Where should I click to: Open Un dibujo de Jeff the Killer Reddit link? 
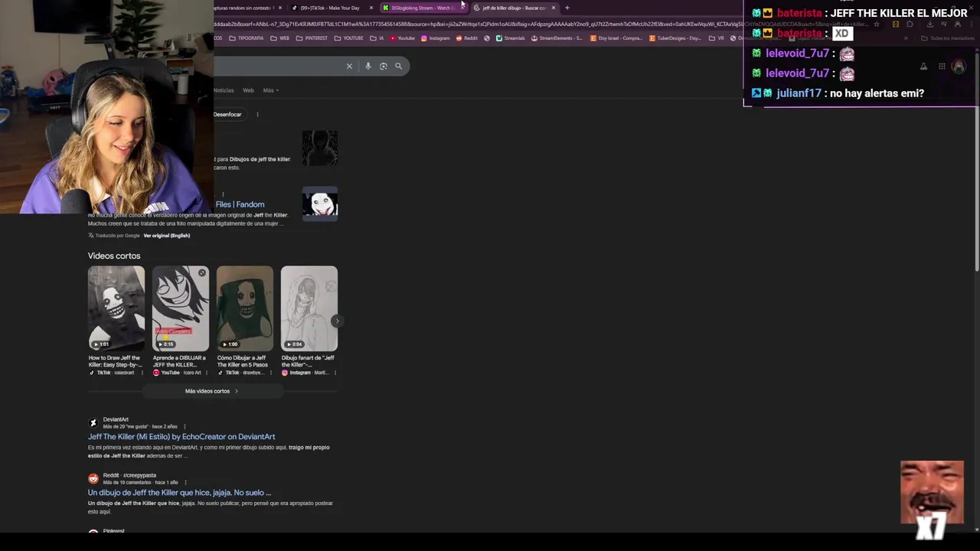coord(179,493)
